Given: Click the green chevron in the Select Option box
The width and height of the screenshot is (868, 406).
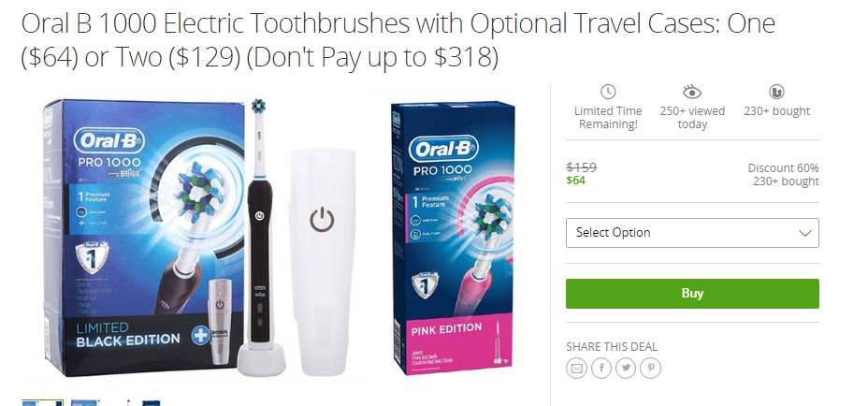Looking at the screenshot, I should point(805,233).
